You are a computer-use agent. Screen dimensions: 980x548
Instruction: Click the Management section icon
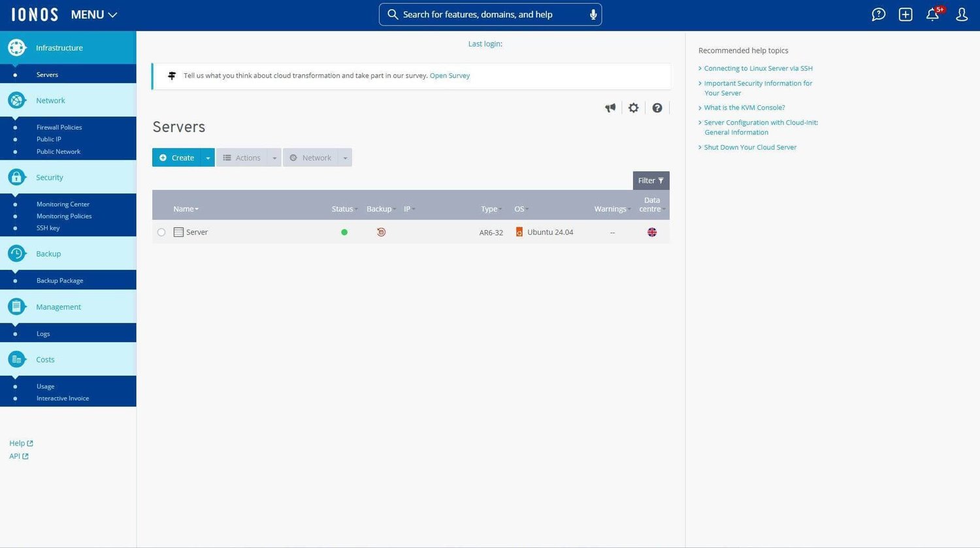pyautogui.click(x=17, y=306)
